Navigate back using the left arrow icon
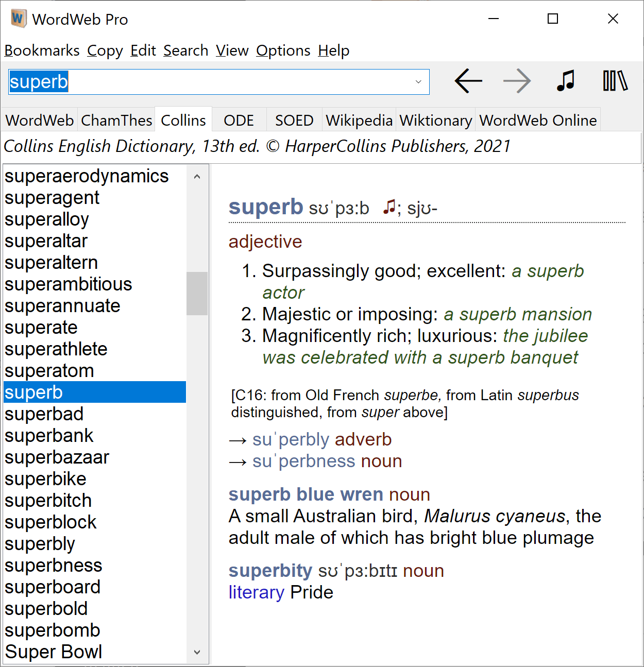The image size is (644, 667). click(468, 81)
